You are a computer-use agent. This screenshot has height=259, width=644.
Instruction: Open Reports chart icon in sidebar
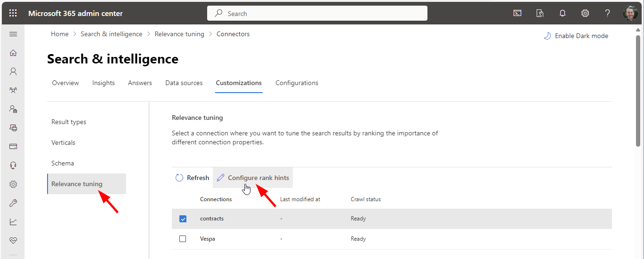click(x=13, y=222)
